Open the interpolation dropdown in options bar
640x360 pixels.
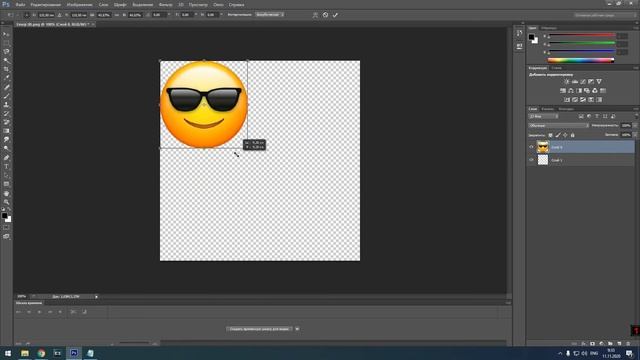tap(270, 15)
